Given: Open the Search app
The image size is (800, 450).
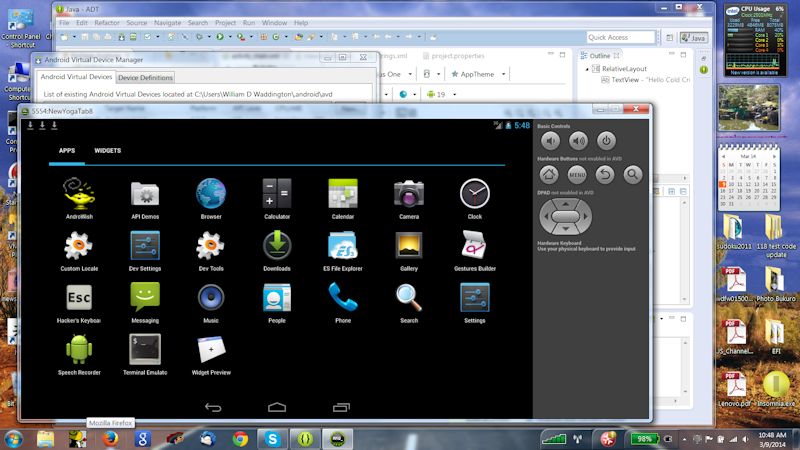Looking at the screenshot, I should (x=409, y=302).
